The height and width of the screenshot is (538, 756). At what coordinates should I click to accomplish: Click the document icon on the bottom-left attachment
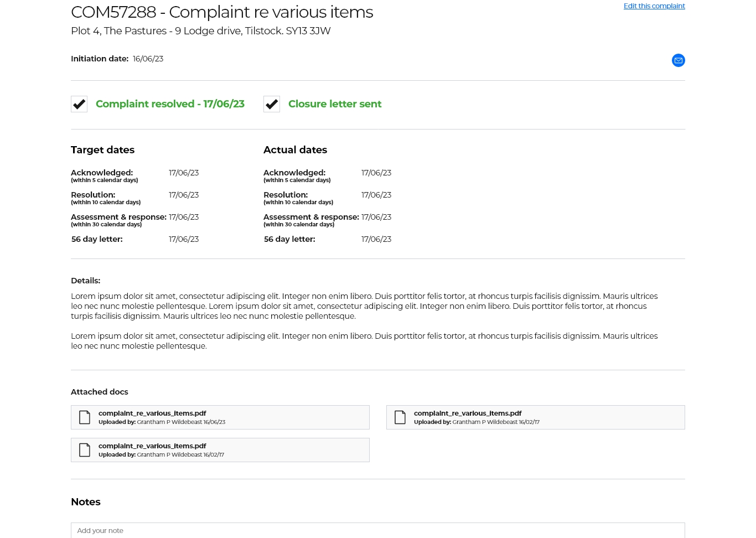(x=85, y=449)
